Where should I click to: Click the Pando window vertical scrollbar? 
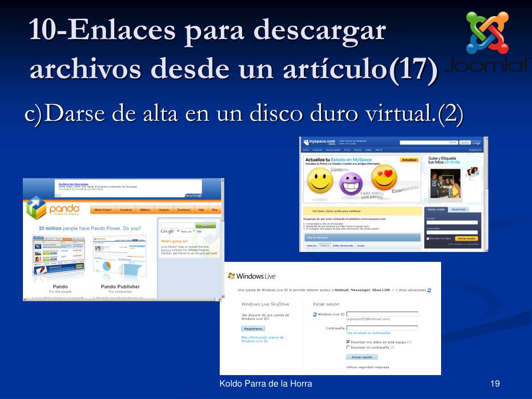click(x=222, y=238)
